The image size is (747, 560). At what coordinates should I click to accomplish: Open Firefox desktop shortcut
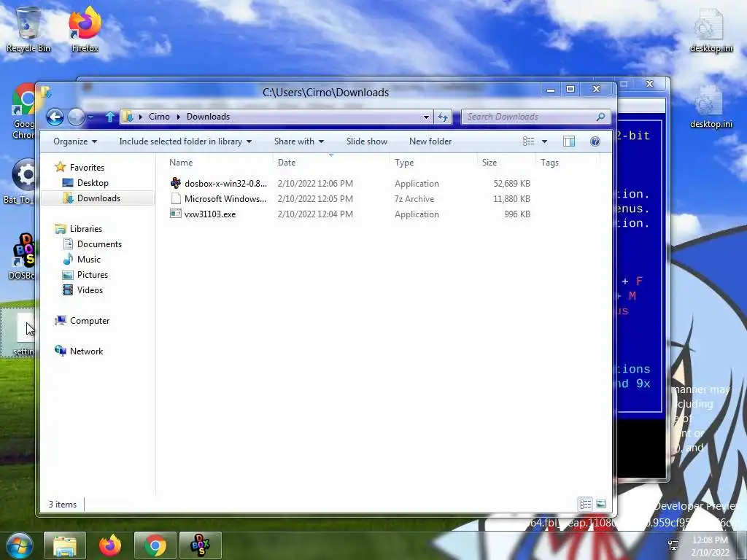[x=85, y=29]
